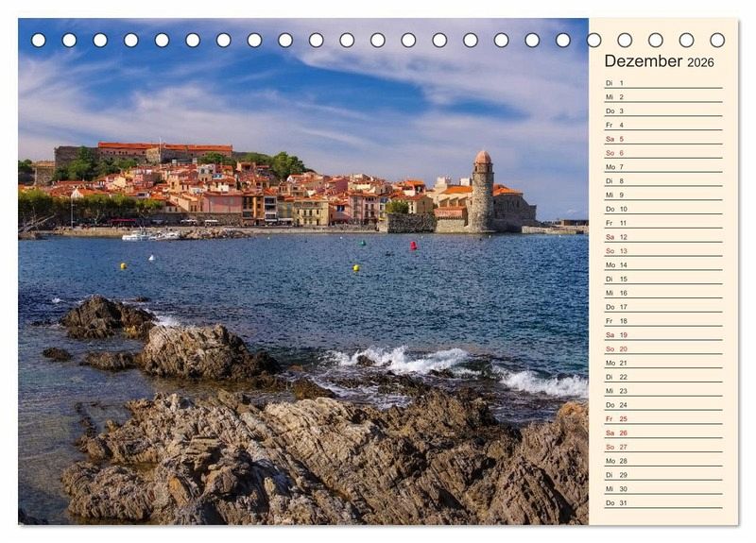
Task: Click the Do 31 last date row
Action: pos(662,502)
